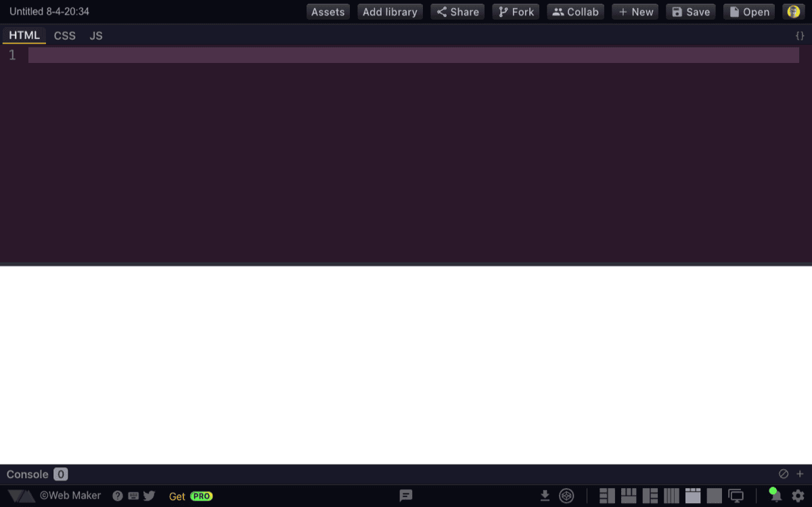Open the keyboard shortcuts icon
The image size is (812, 507).
[133, 495]
